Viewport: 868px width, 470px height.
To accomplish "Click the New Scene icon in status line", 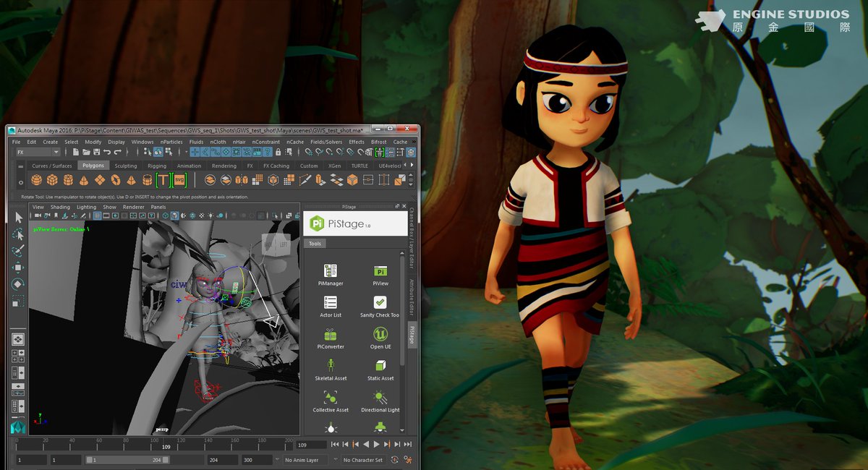I will [x=75, y=153].
